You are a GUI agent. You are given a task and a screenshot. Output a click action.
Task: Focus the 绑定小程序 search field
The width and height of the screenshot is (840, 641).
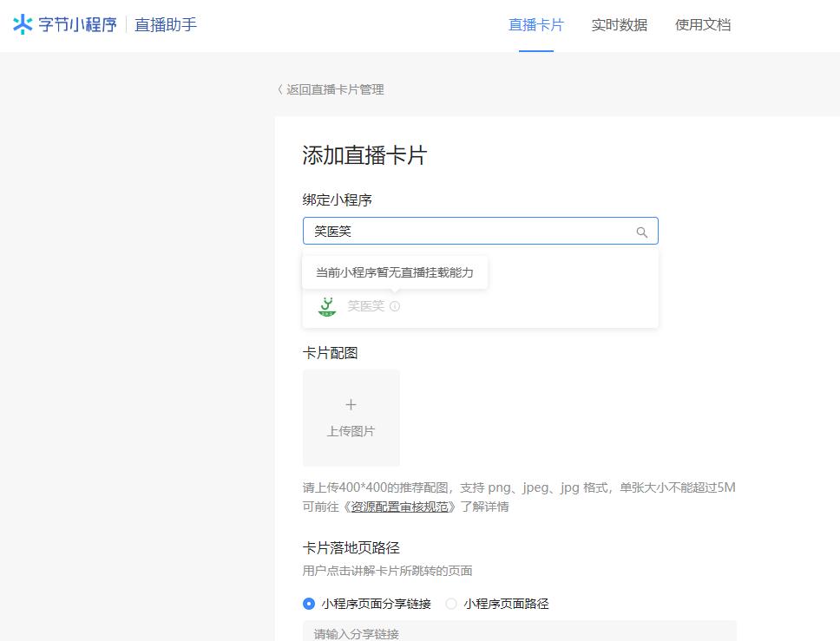click(469, 232)
